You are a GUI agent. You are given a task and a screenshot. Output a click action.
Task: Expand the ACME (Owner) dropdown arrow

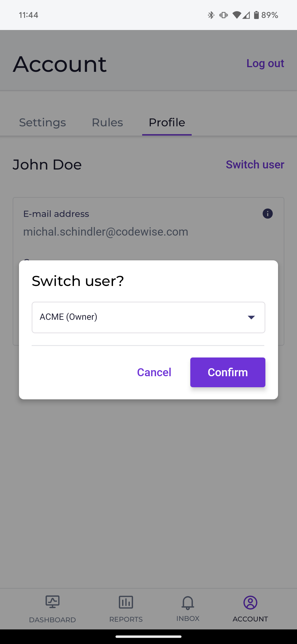(x=251, y=317)
